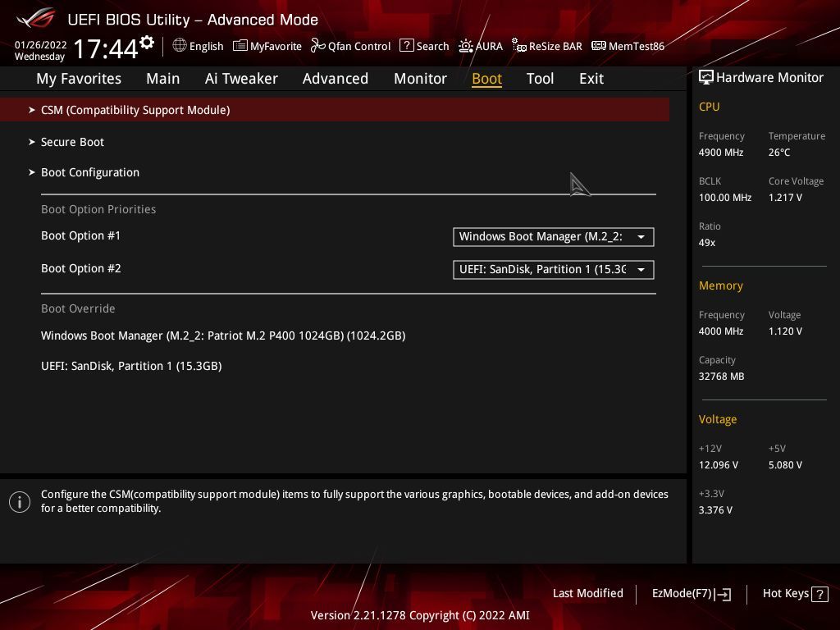Screen dimensions: 840x630
Task: Click the EzMode exit arrow icon
Action: tap(723, 594)
